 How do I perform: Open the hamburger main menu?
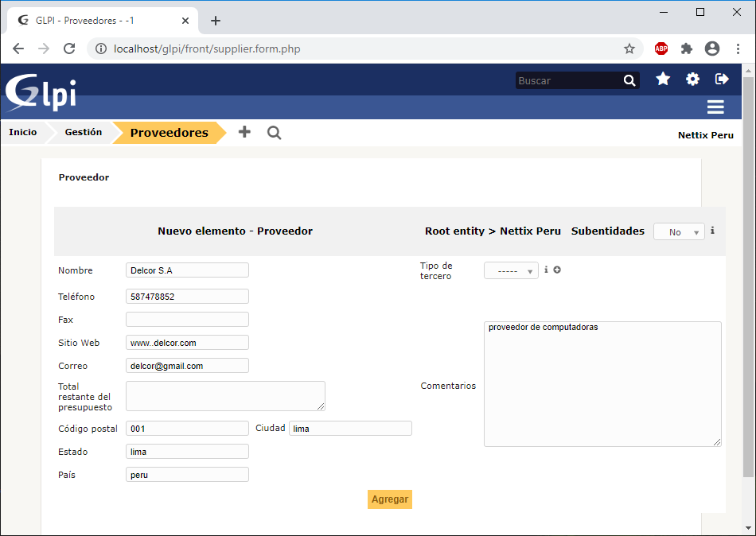[x=715, y=107]
